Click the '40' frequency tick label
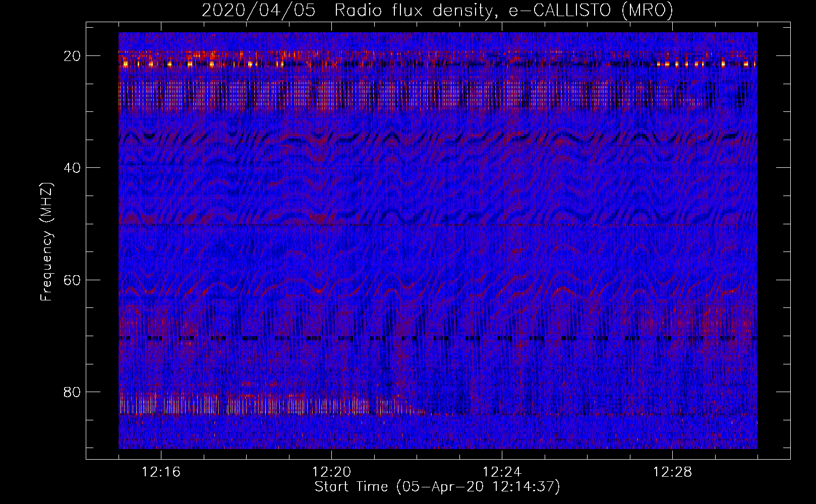The height and width of the screenshot is (504, 816). [73, 167]
